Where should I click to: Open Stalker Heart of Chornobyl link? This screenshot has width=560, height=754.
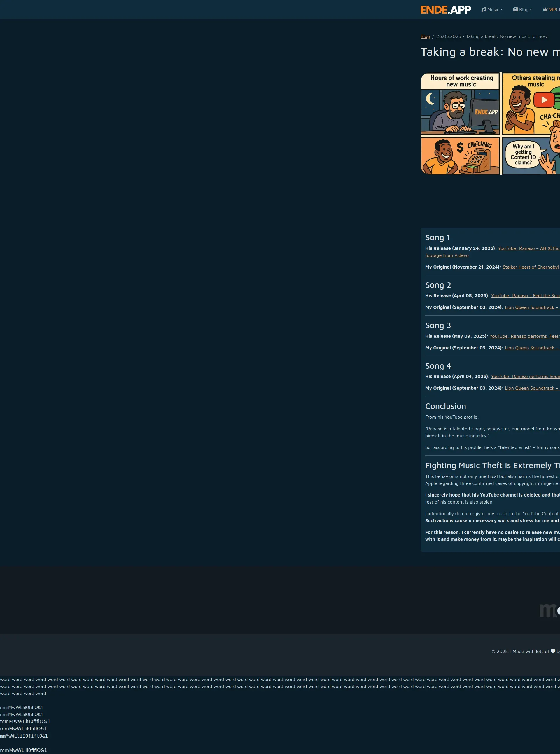531,267
